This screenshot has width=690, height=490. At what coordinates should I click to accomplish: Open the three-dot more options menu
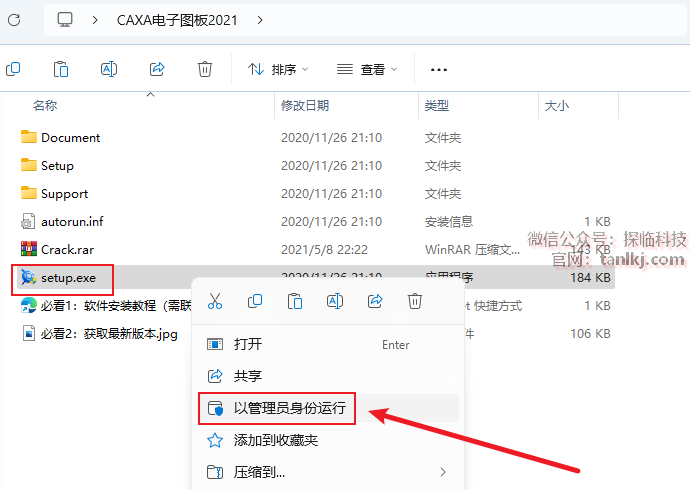pyautogui.click(x=439, y=69)
